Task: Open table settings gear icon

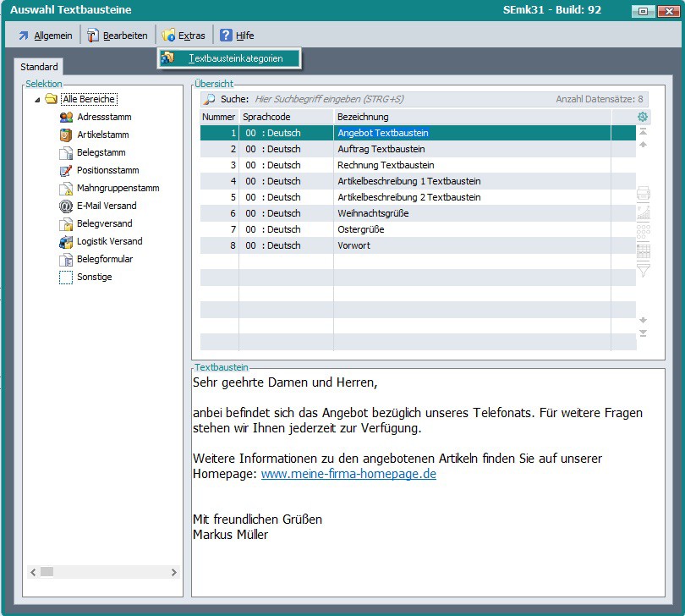Action: (642, 117)
